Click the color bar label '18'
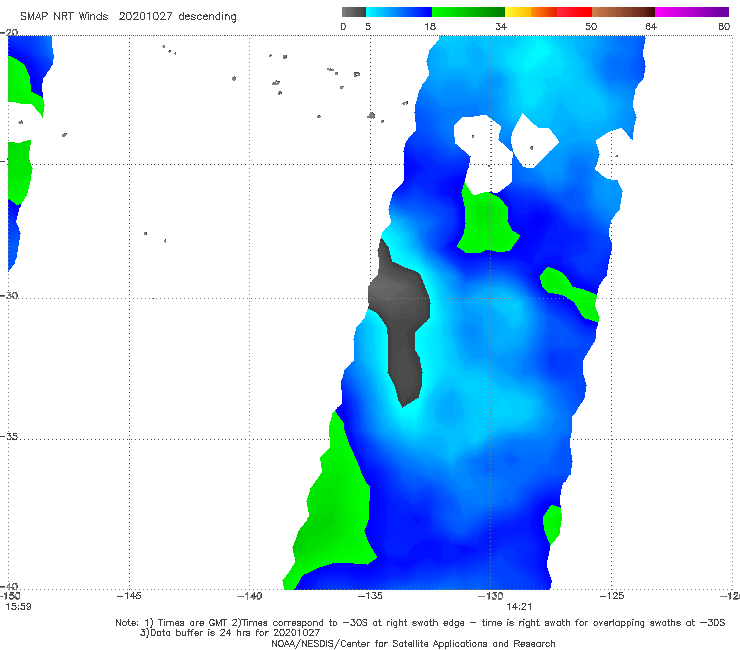 pos(430,26)
